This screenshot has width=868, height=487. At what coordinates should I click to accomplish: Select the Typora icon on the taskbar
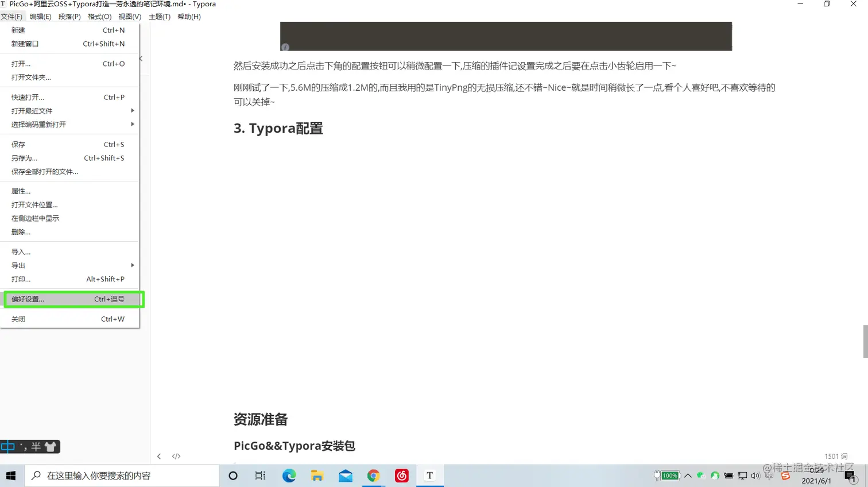click(x=429, y=476)
